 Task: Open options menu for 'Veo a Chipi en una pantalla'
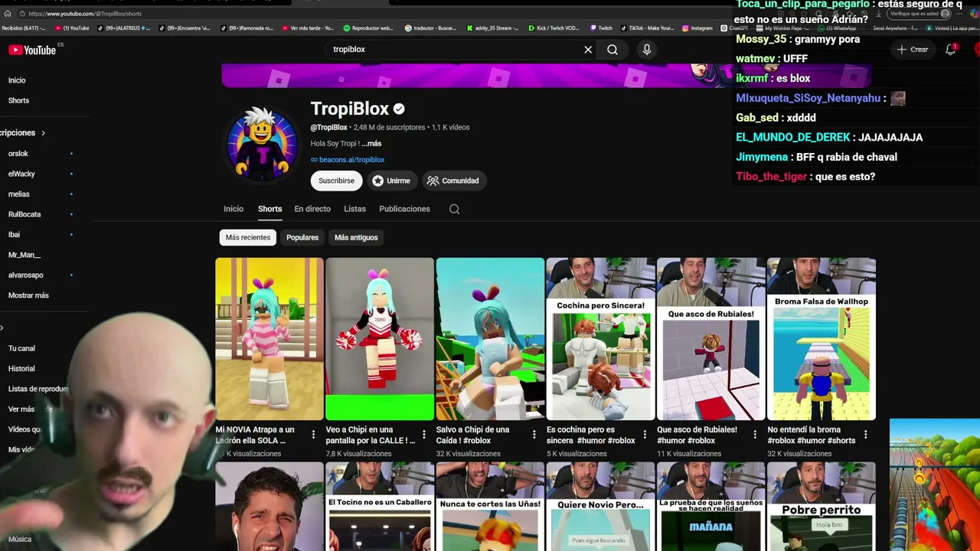click(x=424, y=435)
